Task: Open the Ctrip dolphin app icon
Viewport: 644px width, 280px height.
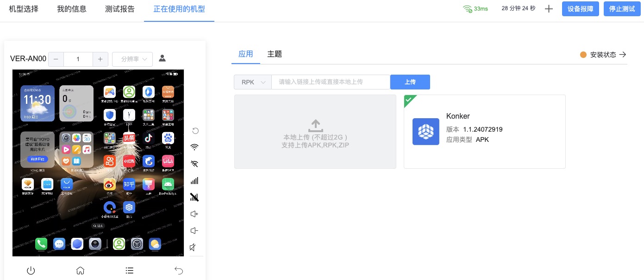Action: click(148, 161)
